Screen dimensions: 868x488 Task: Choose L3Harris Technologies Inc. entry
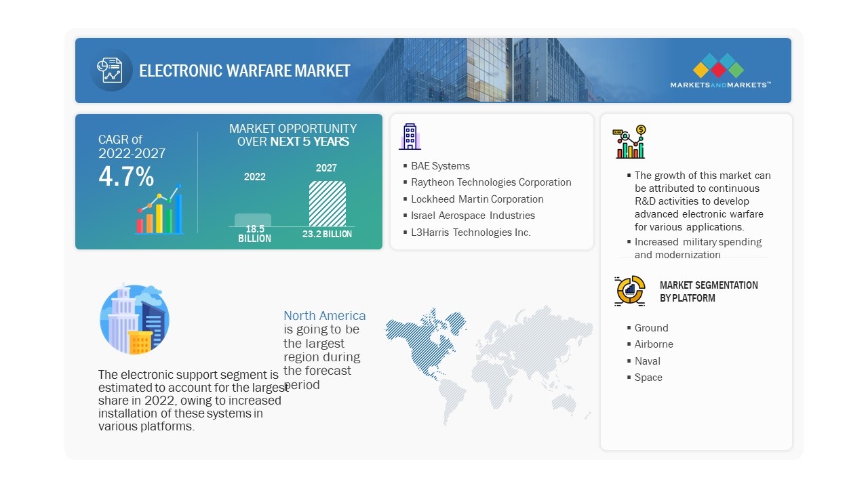[471, 232]
